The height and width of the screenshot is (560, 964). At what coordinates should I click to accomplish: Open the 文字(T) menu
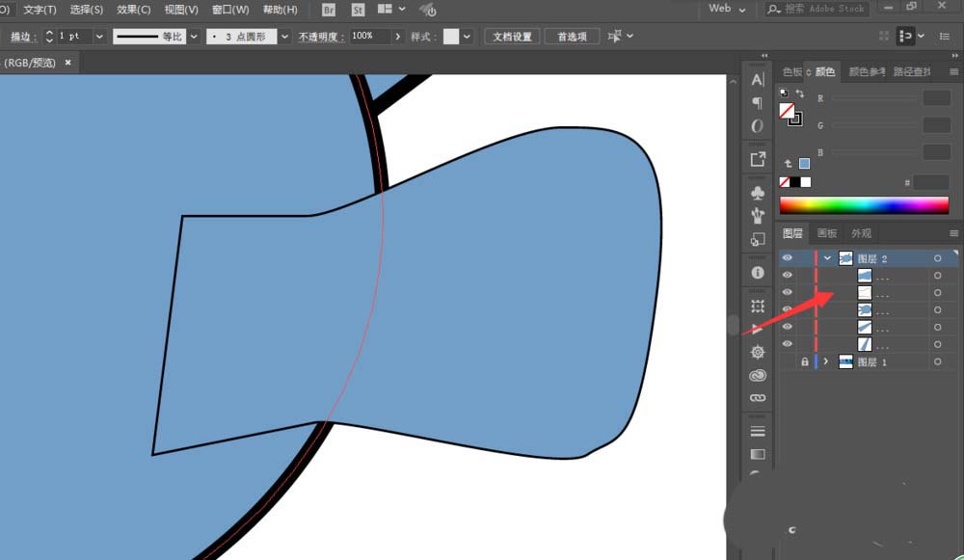(x=40, y=10)
